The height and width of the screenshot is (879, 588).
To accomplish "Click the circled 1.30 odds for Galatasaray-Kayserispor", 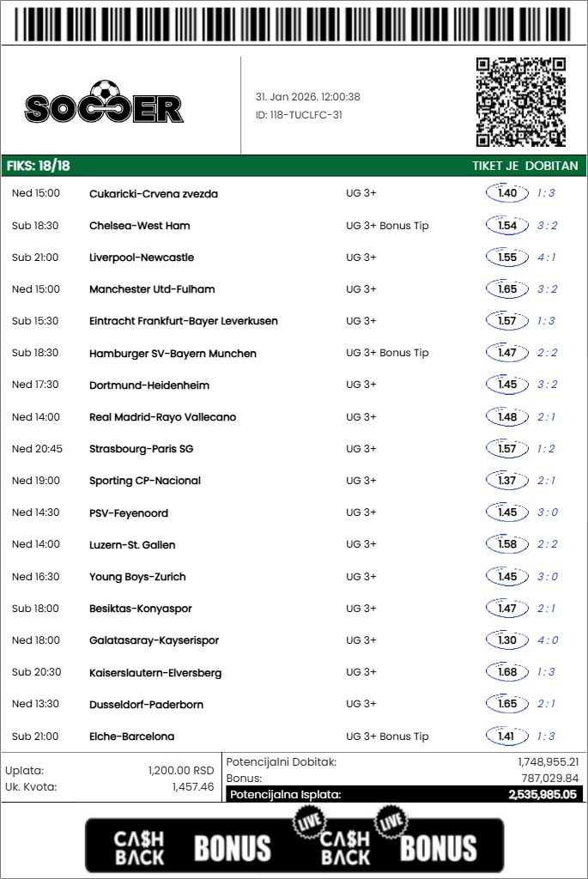I will [x=507, y=640].
